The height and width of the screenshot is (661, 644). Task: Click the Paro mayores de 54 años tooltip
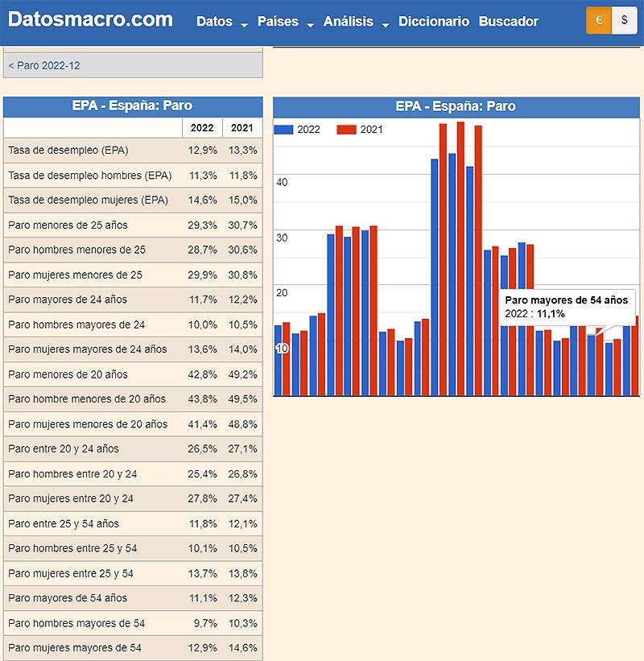coord(567,307)
